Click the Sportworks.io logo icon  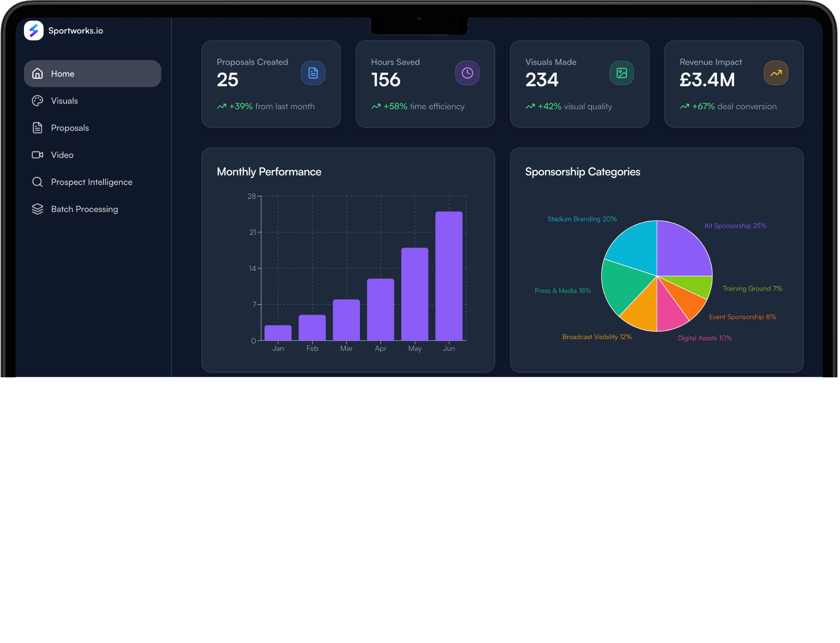coord(34,31)
